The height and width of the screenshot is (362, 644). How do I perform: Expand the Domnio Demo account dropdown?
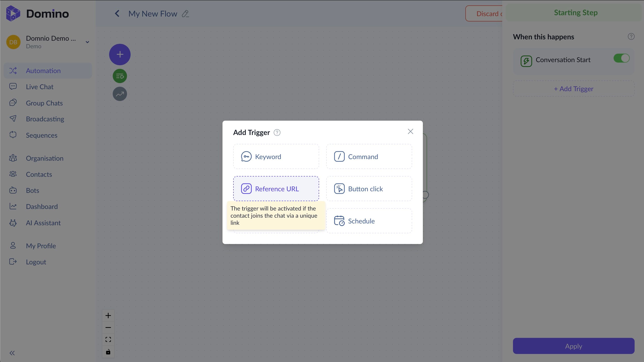pos(87,42)
